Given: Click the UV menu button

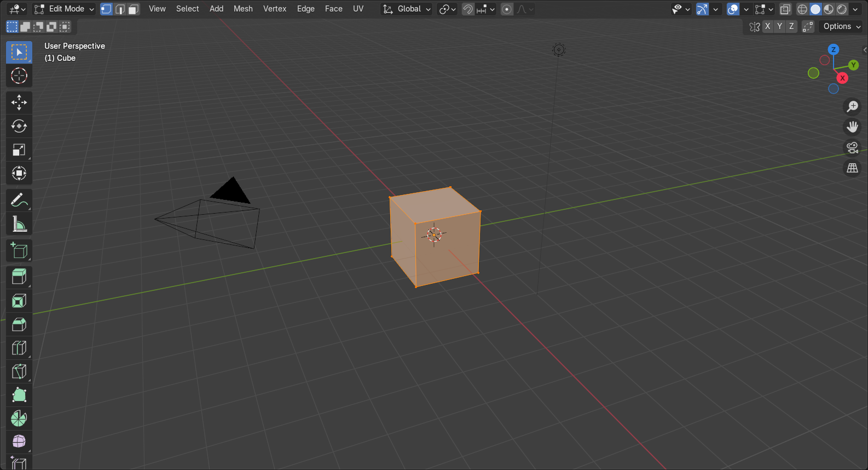Looking at the screenshot, I should tap(358, 9).
